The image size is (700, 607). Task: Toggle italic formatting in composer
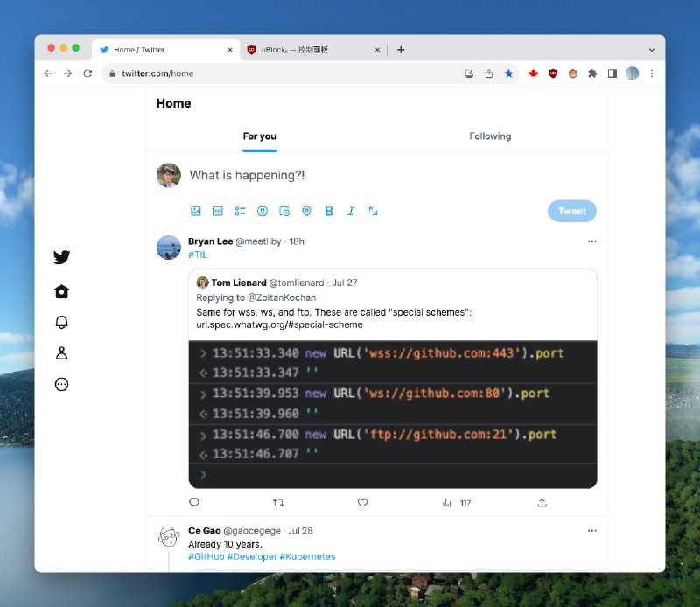point(351,211)
